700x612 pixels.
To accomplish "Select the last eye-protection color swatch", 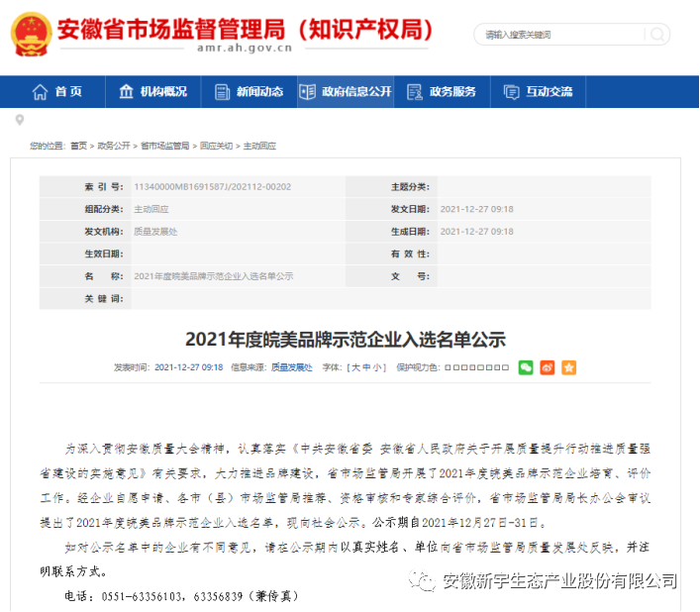I will click(505, 367).
